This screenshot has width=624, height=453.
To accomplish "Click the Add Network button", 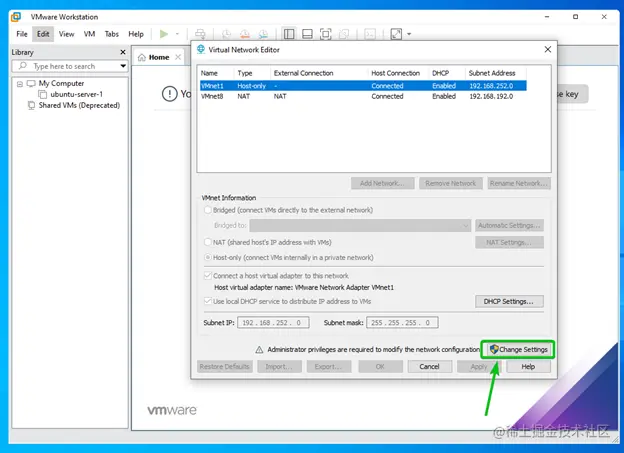I will click(x=382, y=184).
